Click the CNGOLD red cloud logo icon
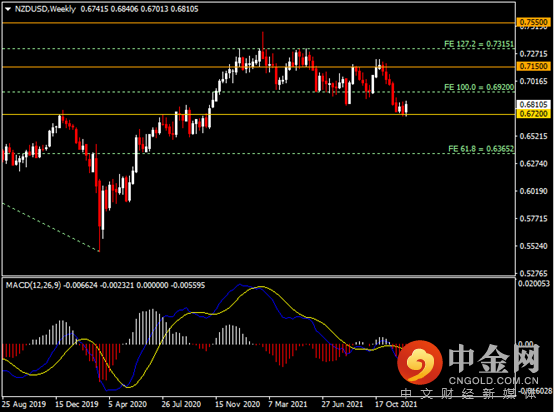Screen dimensions: 554x412 (x=420, y=362)
